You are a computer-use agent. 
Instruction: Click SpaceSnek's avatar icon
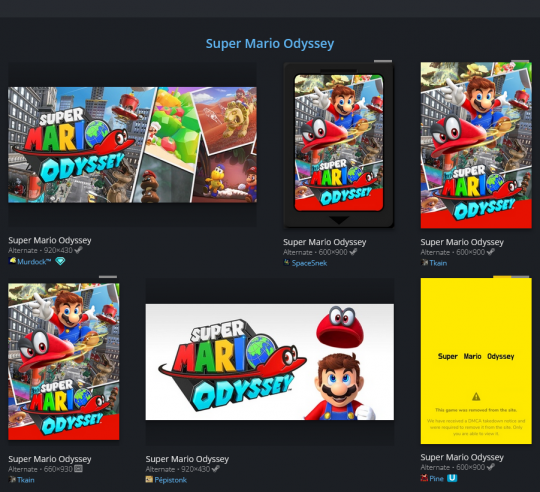tap(287, 263)
